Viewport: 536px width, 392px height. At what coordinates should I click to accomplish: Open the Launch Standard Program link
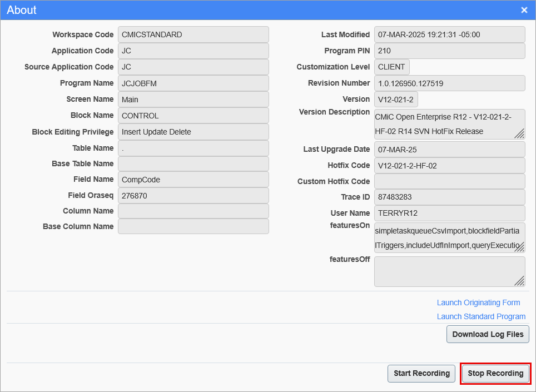tap(481, 316)
